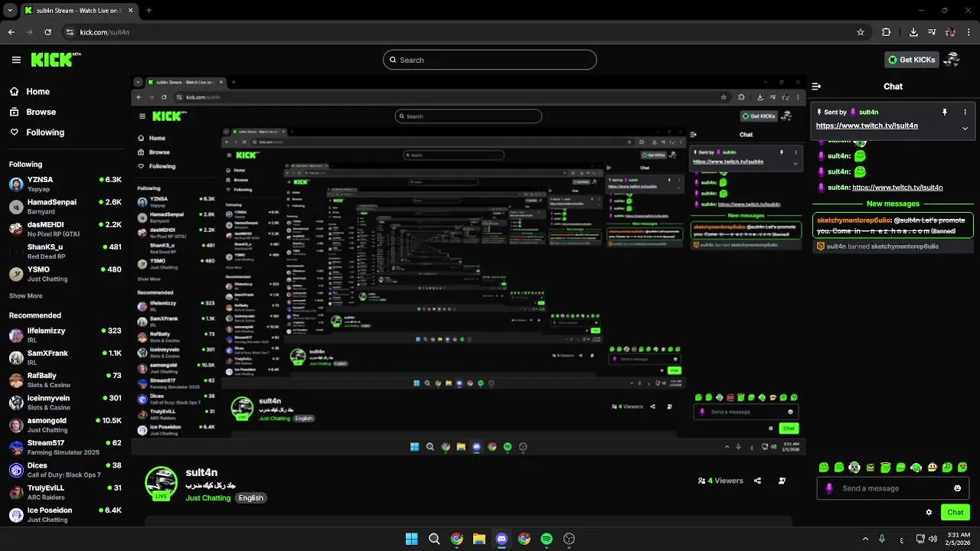This screenshot has height=551, width=980.
Task: Open the YSMO channel in Following
Action: [65, 274]
